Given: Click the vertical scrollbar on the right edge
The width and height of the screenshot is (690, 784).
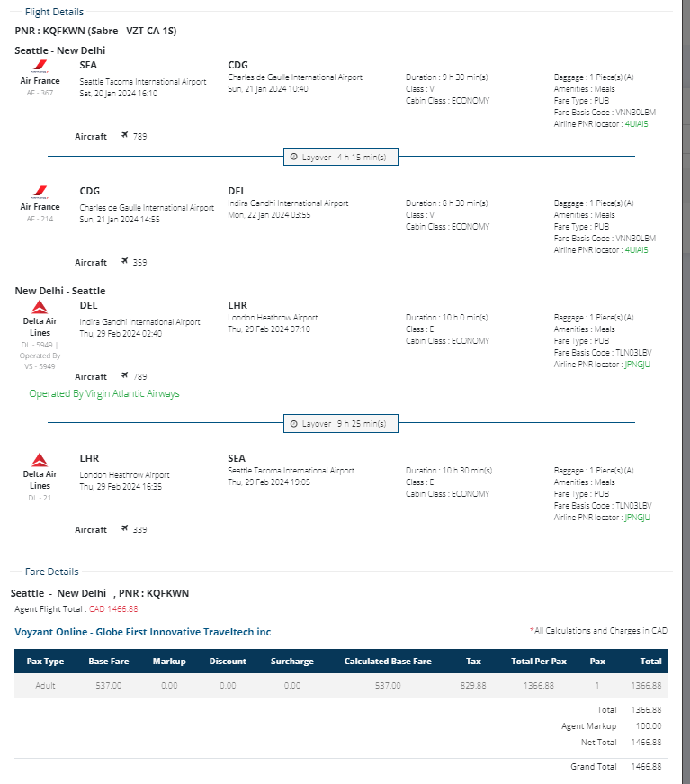Looking at the screenshot, I should point(685,270).
